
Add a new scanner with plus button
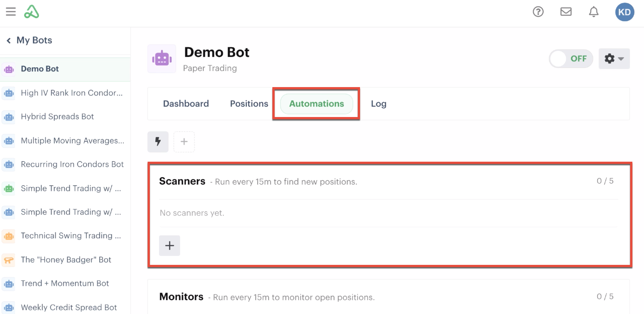(169, 246)
